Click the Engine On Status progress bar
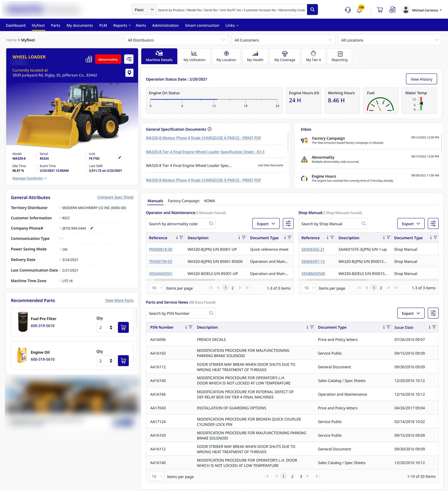The image size is (448, 491). click(x=214, y=99)
